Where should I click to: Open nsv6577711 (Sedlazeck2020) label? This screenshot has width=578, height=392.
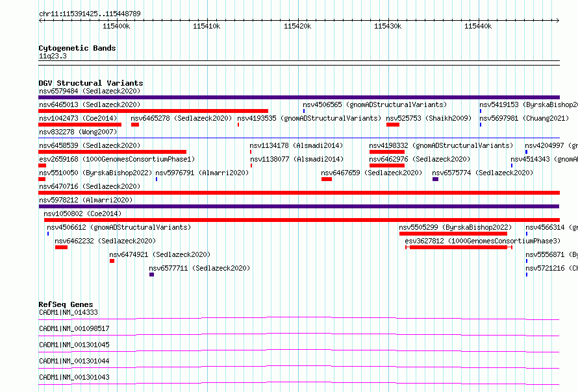[x=199, y=268]
